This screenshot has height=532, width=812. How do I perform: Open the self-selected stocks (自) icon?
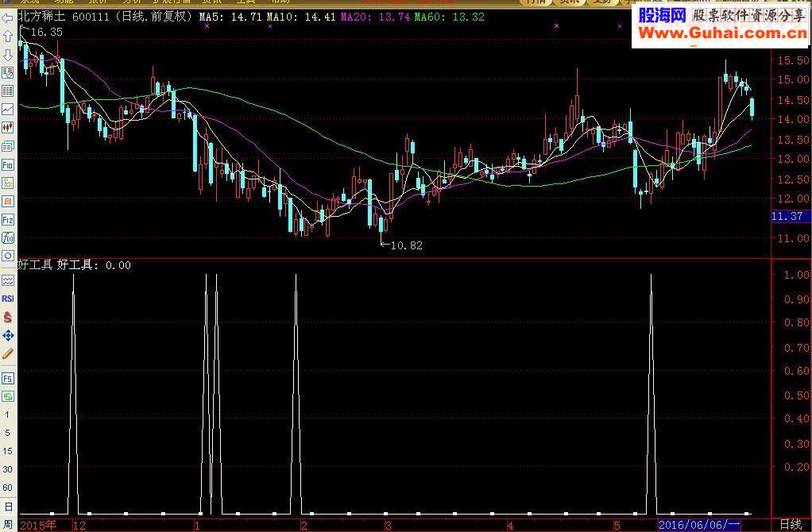(x=7, y=202)
